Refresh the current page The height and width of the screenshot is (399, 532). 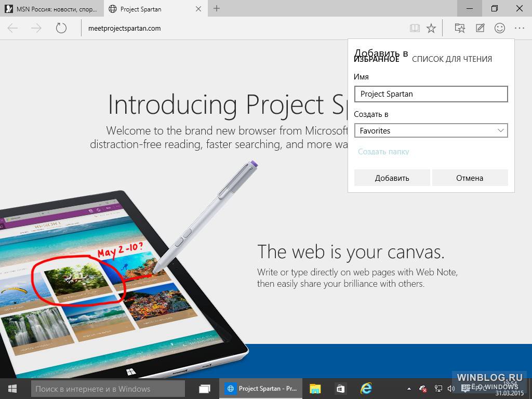point(61,28)
